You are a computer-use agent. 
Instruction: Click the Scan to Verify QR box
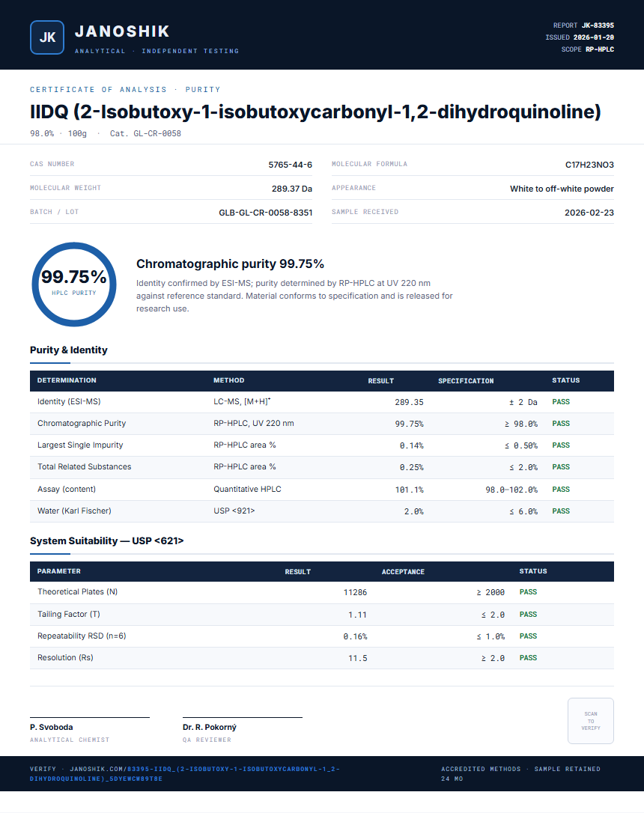[x=591, y=721]
